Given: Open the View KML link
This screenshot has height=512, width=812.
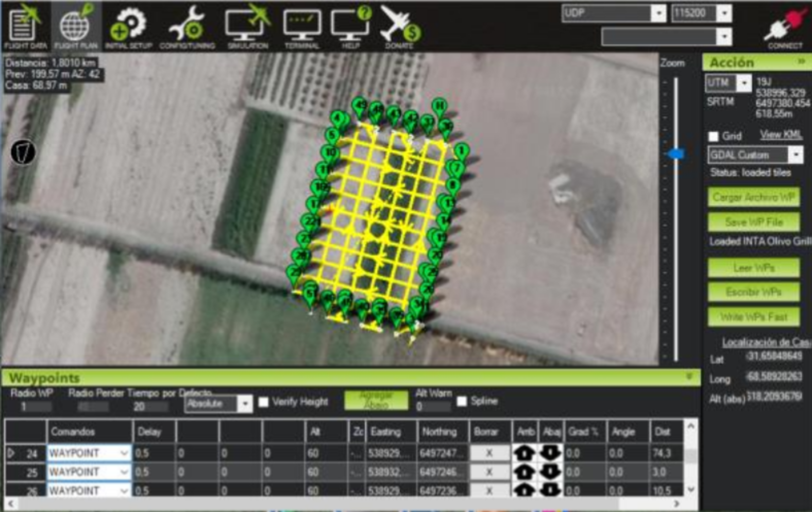Looking at the screenshot, I should tap(781, 135).
